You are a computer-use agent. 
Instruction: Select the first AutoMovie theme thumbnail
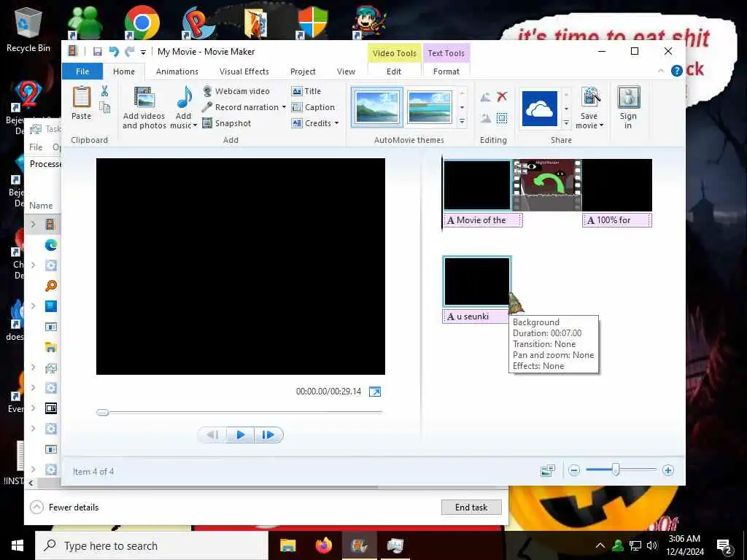377,107
